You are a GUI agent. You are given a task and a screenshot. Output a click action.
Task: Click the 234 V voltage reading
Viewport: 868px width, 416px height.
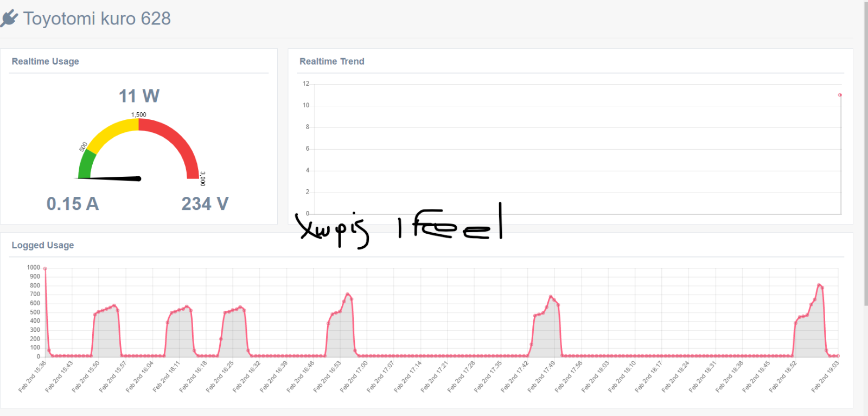205,204
